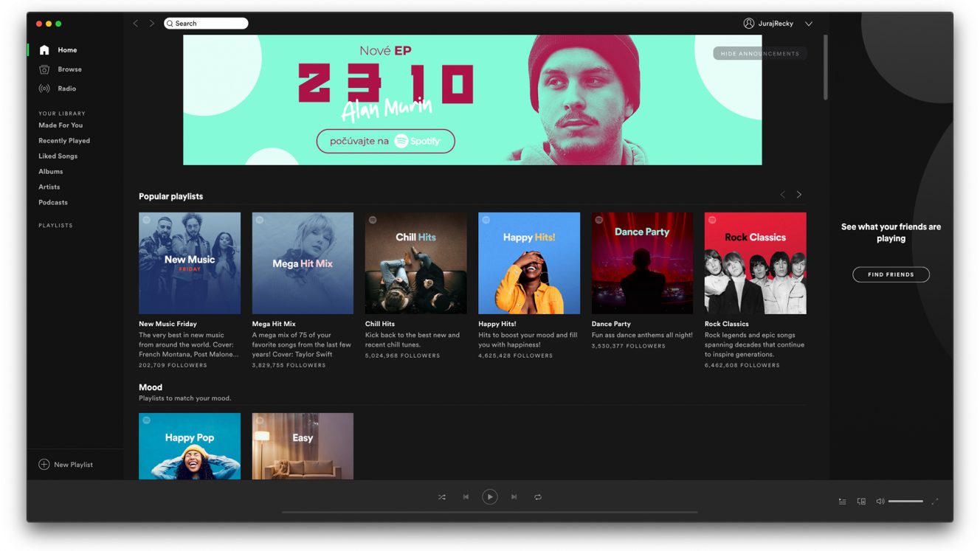Expand the user account dropdown chevron

point(809,24)
